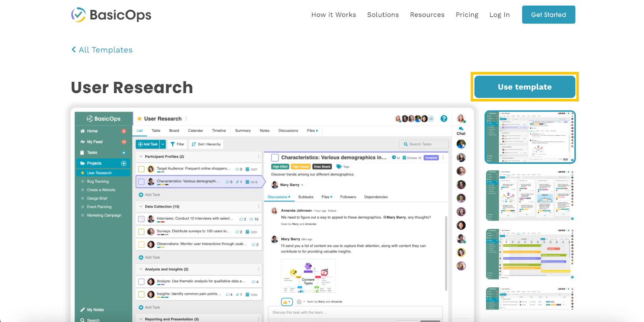Viewport: 644px width, 322px height.
Task: Click Tasks clipboard icon in sidebar
Action: point(82,153)
